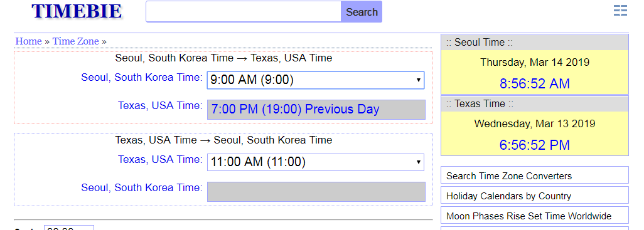
Task: Open Search Time Zone Converters
Action: (x=534, y=175)
